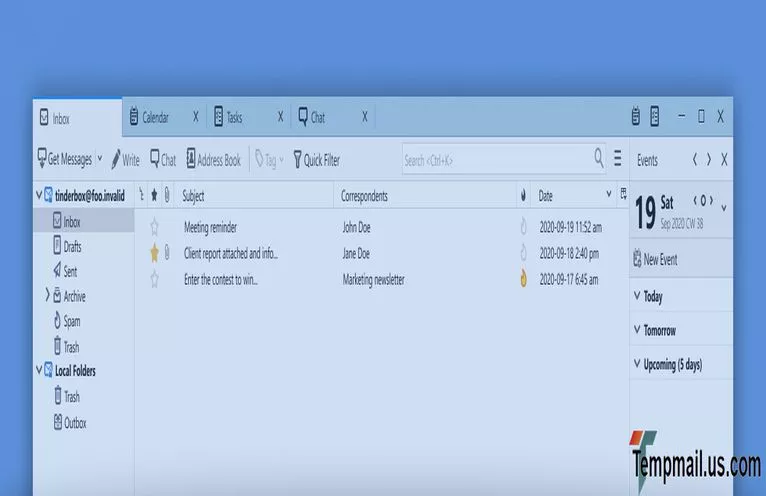Star the Meeting reminder message
Image resolution: width=766 pixels, height=496 pixels.
(154, 227)
